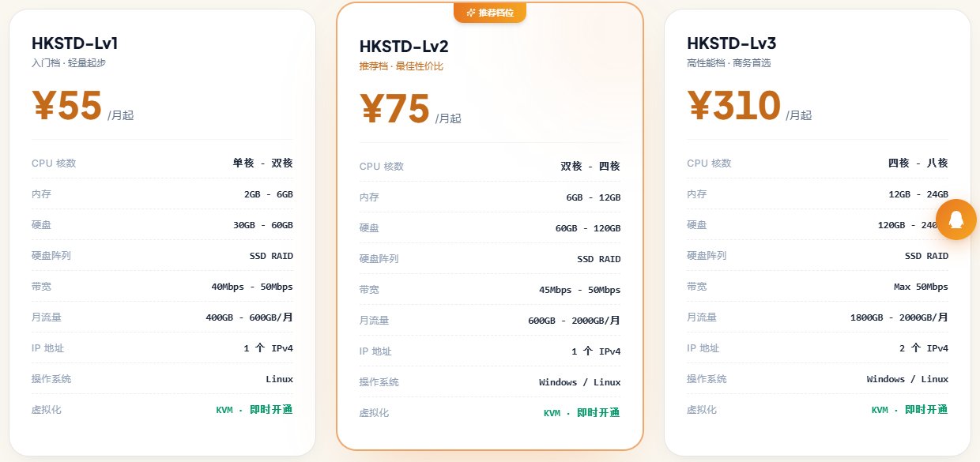Click the 虚拟化 label in HKSTD-Lv3 card
The width and height of the screenshot is (980, 462).
coord(702,410)
